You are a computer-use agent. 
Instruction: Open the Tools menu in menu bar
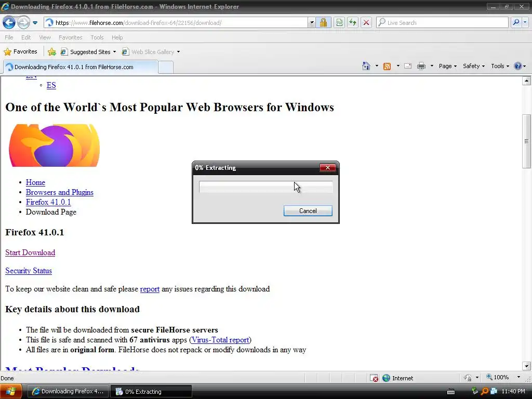pyautogui.click(x=97, y=37)
